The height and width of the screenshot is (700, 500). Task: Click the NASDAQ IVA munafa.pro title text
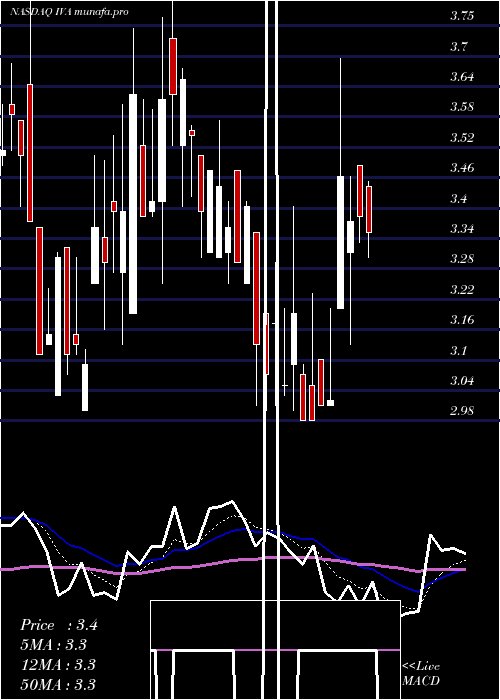tap(69, 12)
